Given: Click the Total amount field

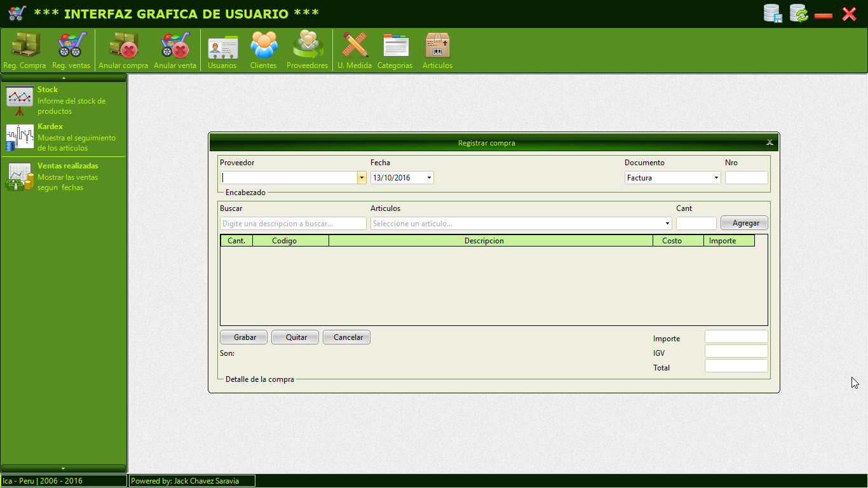Looking at the screenshot, I should (x=736, y=366).
